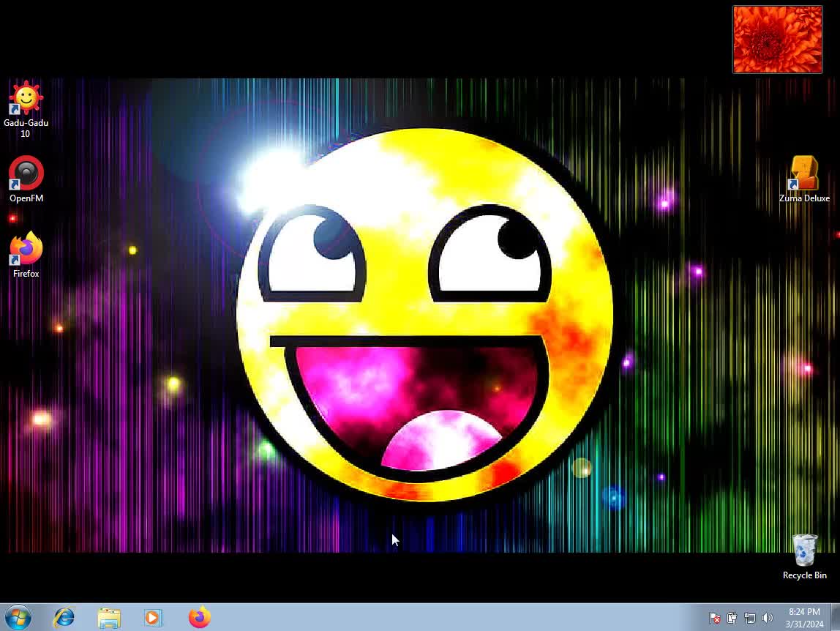Click the power plug tray icon
Screen dimensions: 840x631
click(x=732, y=618)
